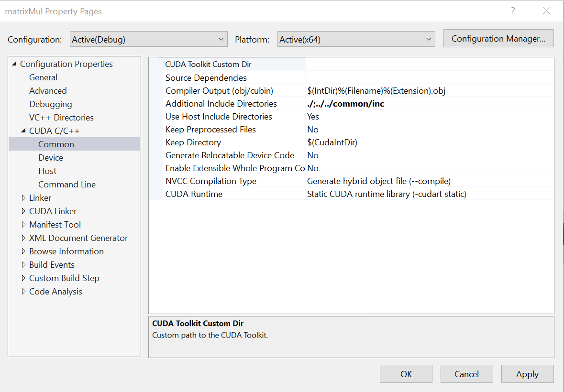The image size is (564, 392).
Task: Expand the Manifest Tool section
Action: tap(24, 224)
